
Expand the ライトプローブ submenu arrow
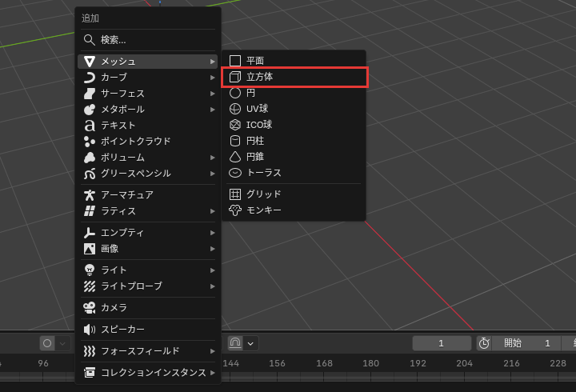[x=212, y=286]
